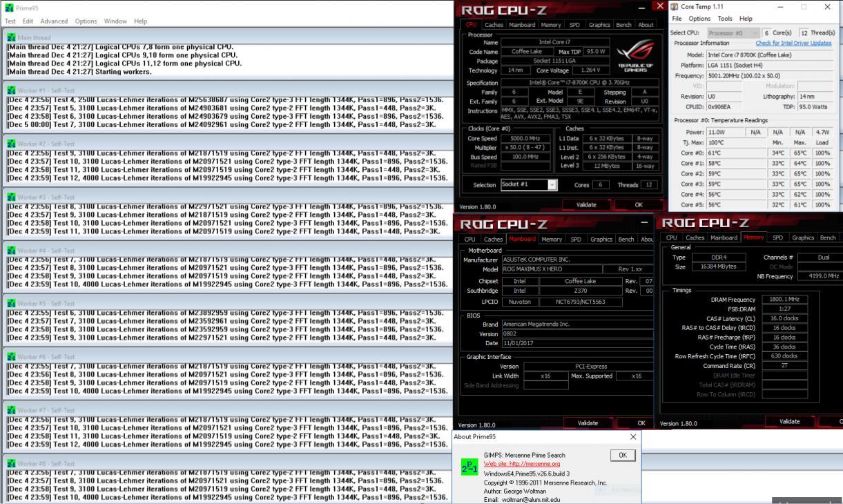Open the Prime95 Options menu
Viewport: 843px width, 504px height.
tap(86, 21)
